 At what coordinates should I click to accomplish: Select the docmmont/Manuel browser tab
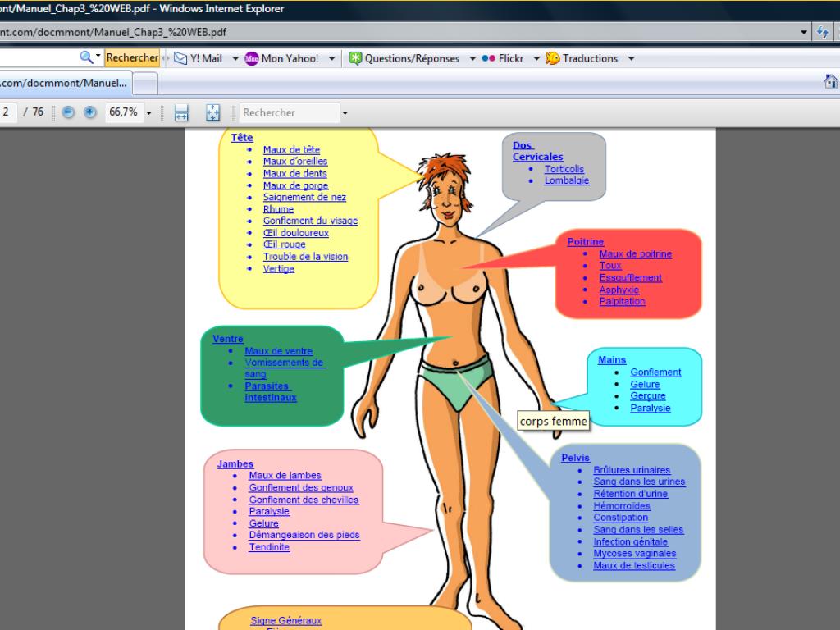click(x=64, y=83)
